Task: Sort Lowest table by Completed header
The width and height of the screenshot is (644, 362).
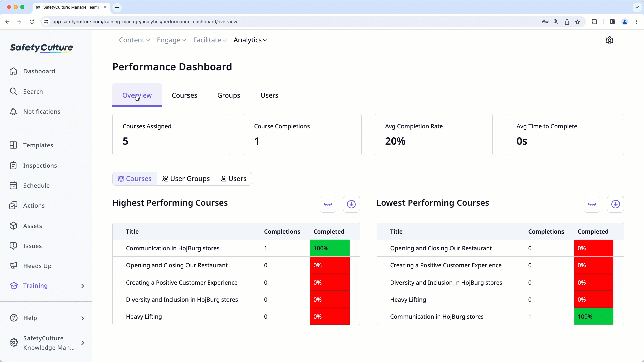Action: click(593, 232)
